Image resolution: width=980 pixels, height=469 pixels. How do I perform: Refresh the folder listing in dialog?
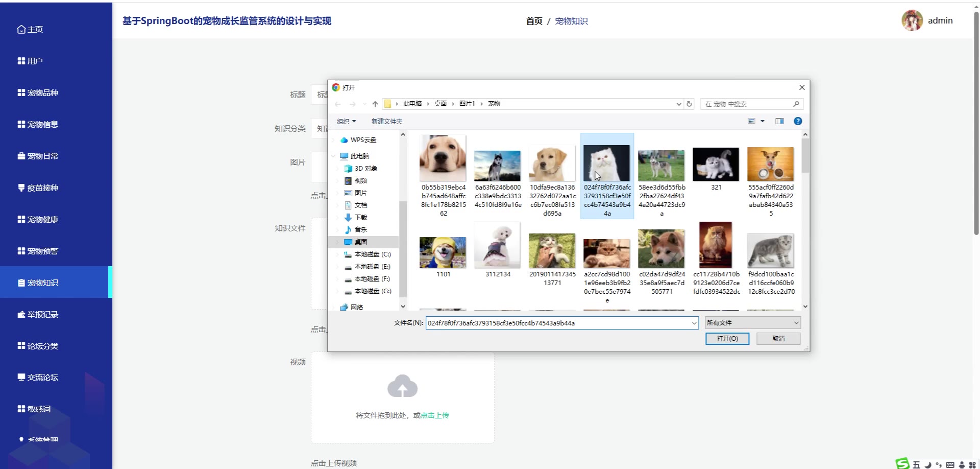click(x=689, y=104)
